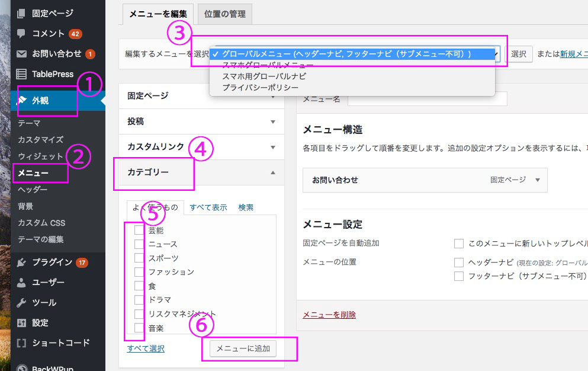Open メニュー in the sidebar submenu
588x371 pixels.
pos(33,173)
